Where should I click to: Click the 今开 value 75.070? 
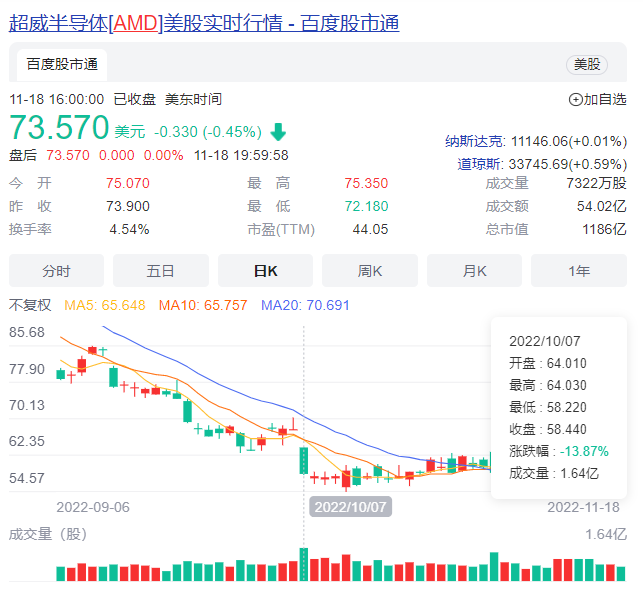tap(128, 183)
